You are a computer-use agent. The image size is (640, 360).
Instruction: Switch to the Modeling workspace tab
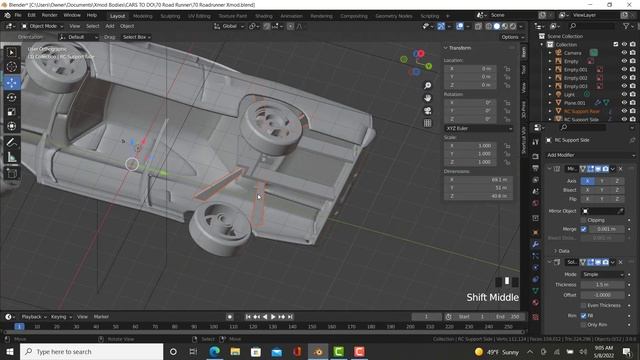pyautogui.click(x=142, y=16)
